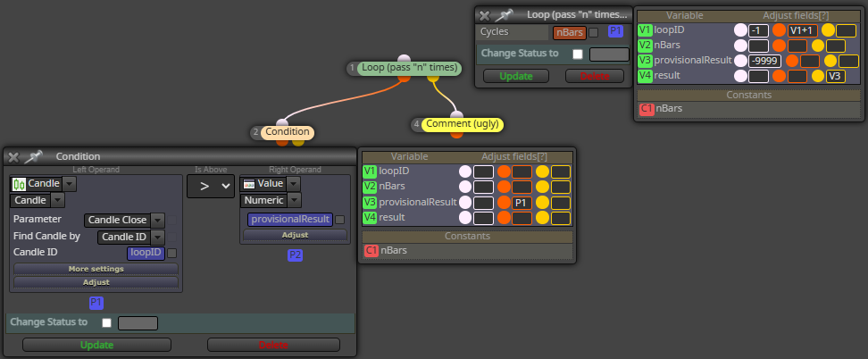Open the Value dropdown in the Right Operand
Image resolution: width=868 pixels, height=359 pixels.
coord(294,183)
